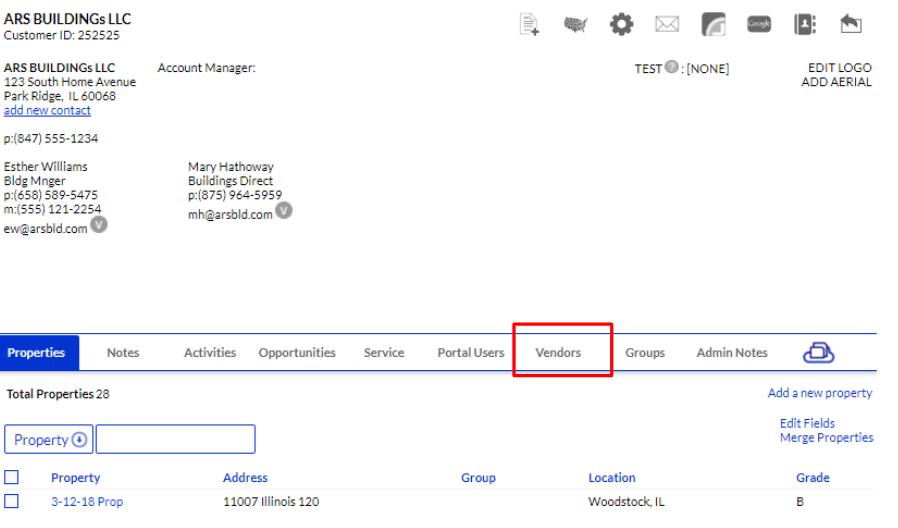This screenshot has width=898, height=528.
Task: Switch to the Vendors tab
Action: [558, 353]
